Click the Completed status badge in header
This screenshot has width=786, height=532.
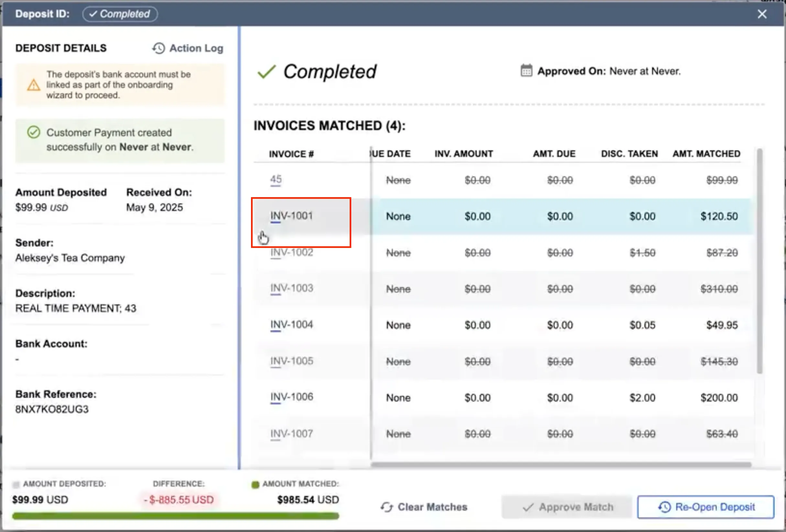pyautogui.click(x=120, y=14)
